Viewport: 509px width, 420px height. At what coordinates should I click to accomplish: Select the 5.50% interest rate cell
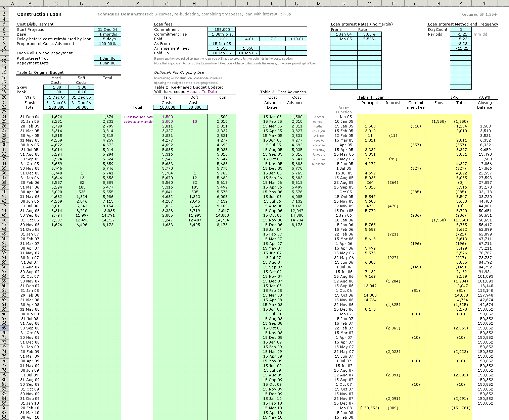[369, 39]
